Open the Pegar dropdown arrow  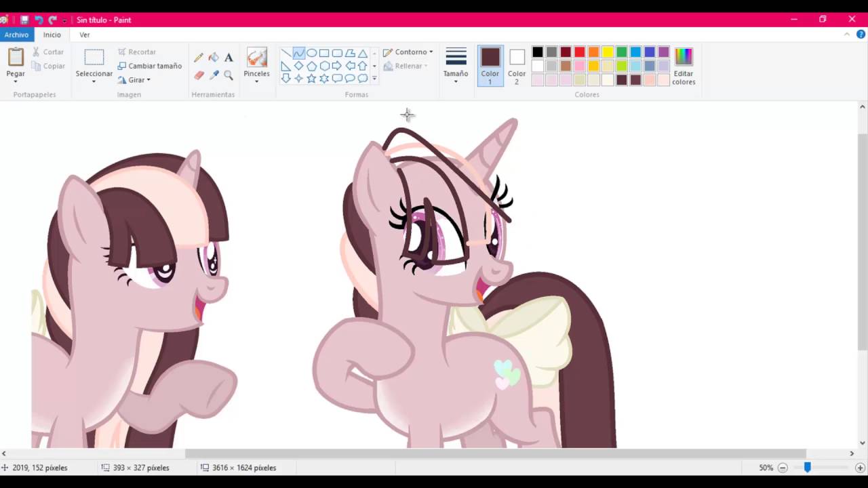16,82
